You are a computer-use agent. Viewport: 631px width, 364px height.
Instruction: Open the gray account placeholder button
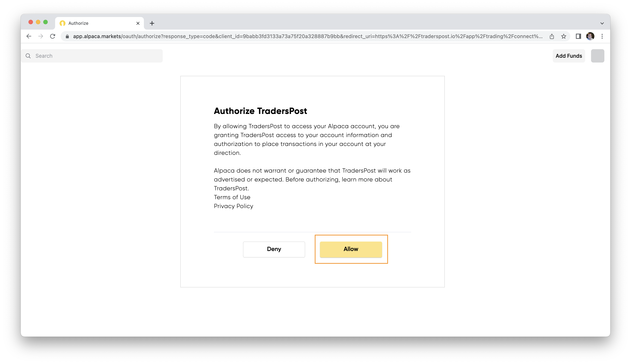(598, 56)
